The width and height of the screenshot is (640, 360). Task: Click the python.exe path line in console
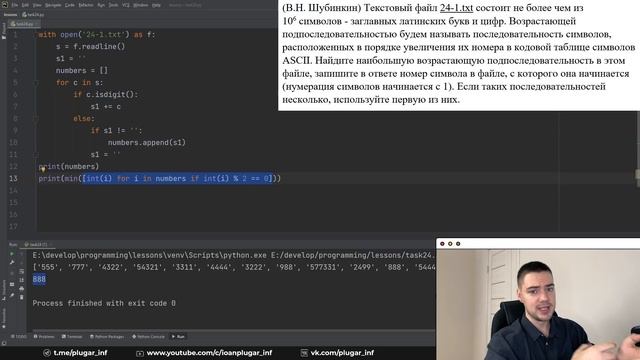point(234,255)
